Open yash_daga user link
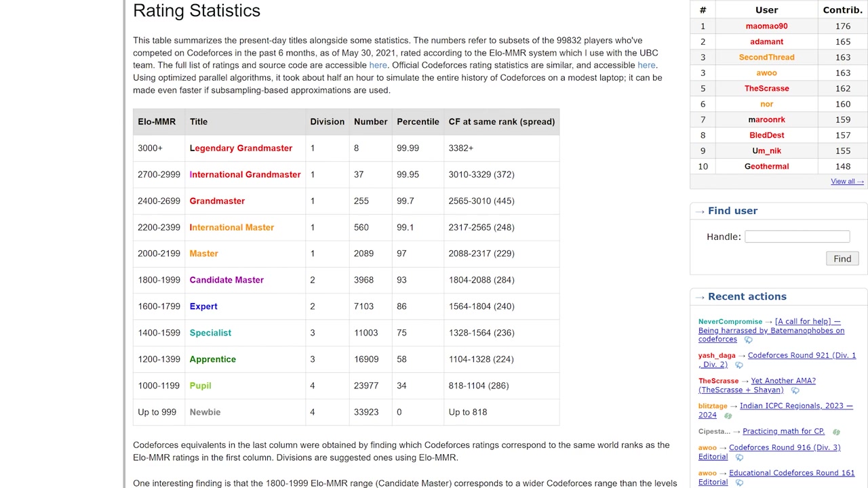Image resolution: width=868 pixels, height=488 pixels. click(717, 355)
